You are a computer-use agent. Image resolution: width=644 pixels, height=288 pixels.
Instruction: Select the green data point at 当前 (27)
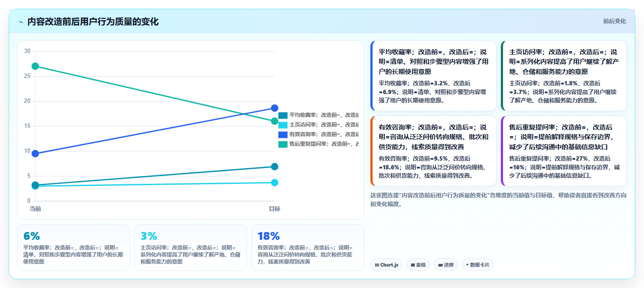[x=35, y=66]
